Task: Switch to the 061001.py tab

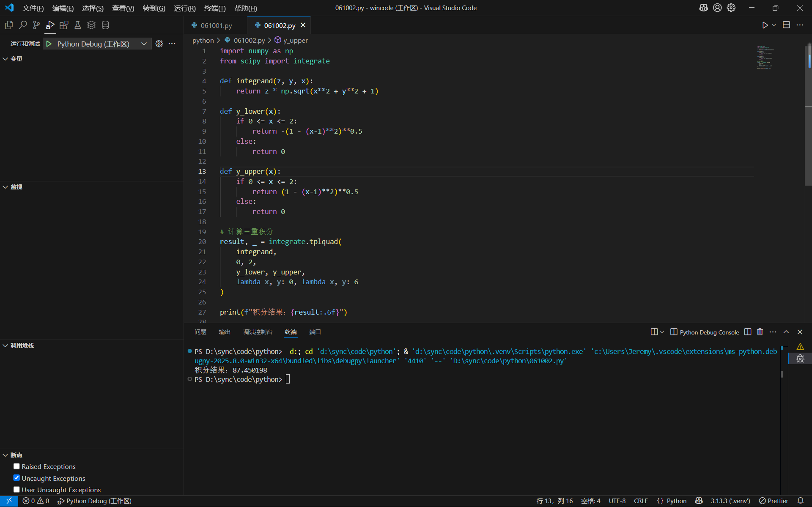Action: (216, 25)
